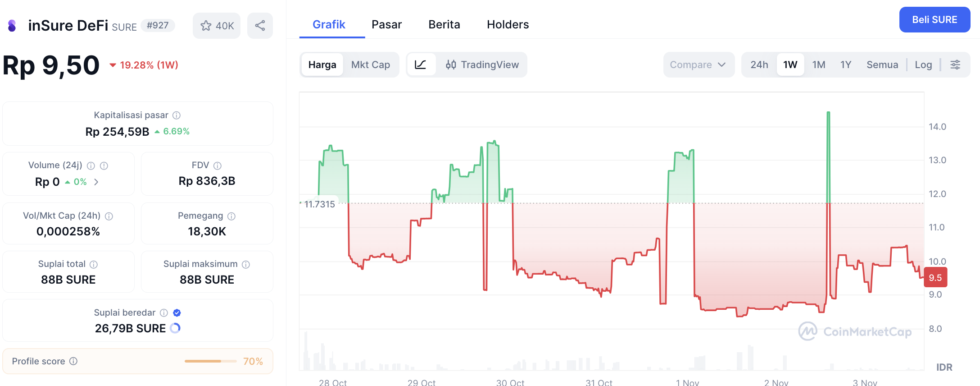980x386 pixels.
Task: Open chart settings sliders icon
Action: pyautogui.click(x=955, y=64)
